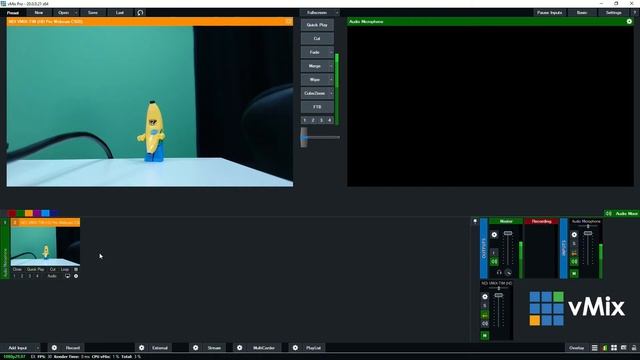Click the bell icon left of Outputs
Screen dimensions: 640x360
(475, 221)
